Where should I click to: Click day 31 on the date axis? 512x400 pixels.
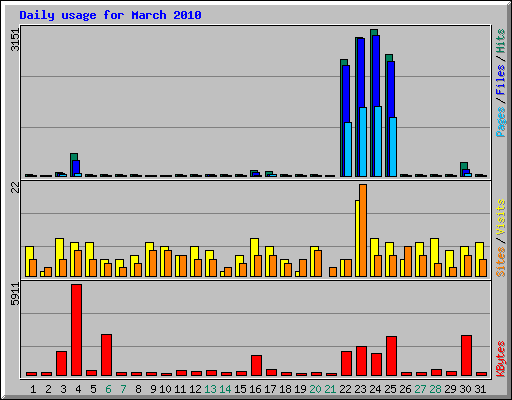point(480,389)
